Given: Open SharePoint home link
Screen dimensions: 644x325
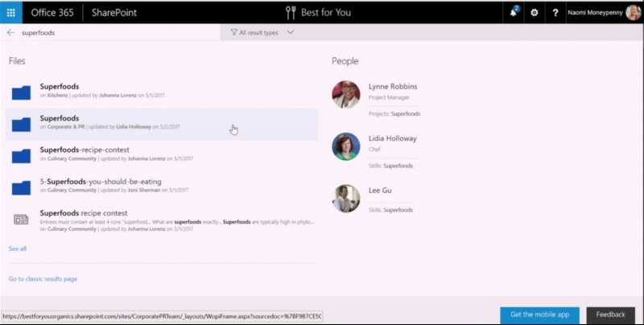Looking at the screenshot, I should 114,12.
